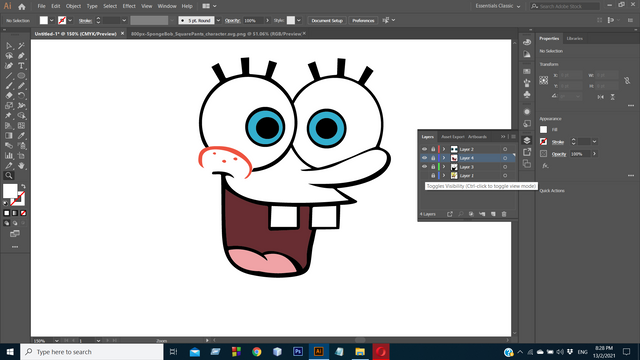The width and height of the screenshot is (640, 360).
Task: Open Edit Toolbar three-dots button
Action: coord(15,247)
